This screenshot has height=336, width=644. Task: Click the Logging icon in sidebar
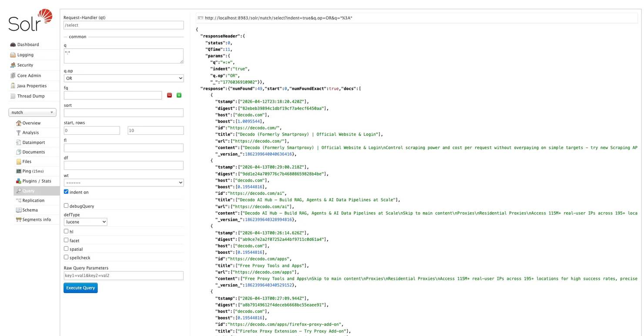(x=13, y=55)
